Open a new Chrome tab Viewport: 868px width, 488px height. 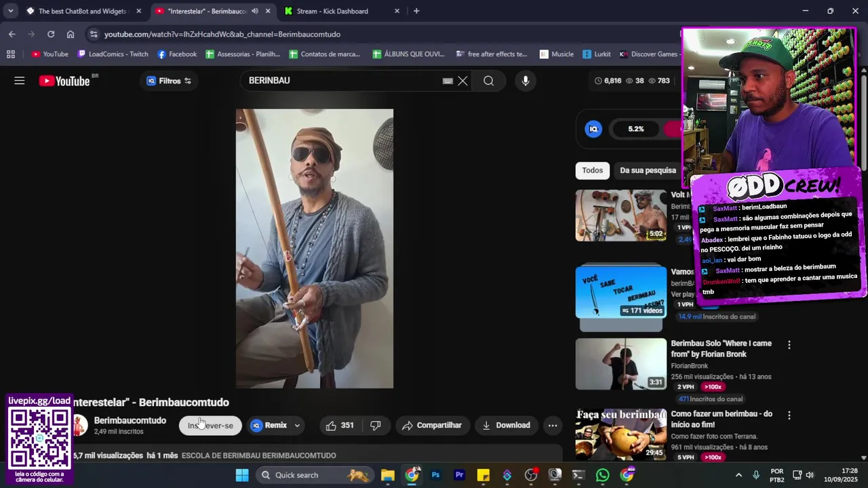pos(416,11)
